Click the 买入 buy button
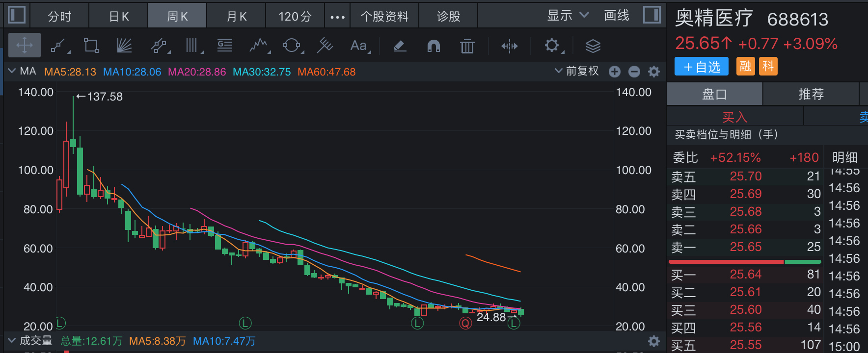 tap(735, 117)
